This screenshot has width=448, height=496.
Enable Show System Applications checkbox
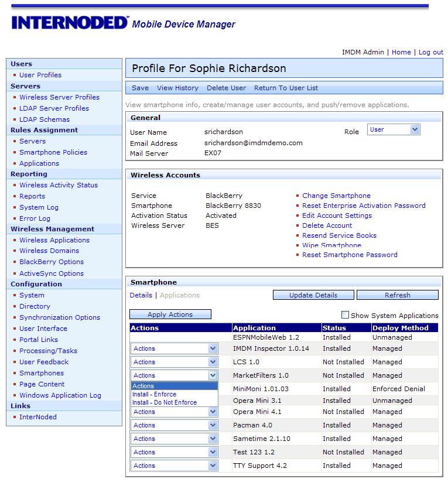(x=345, y=315)
